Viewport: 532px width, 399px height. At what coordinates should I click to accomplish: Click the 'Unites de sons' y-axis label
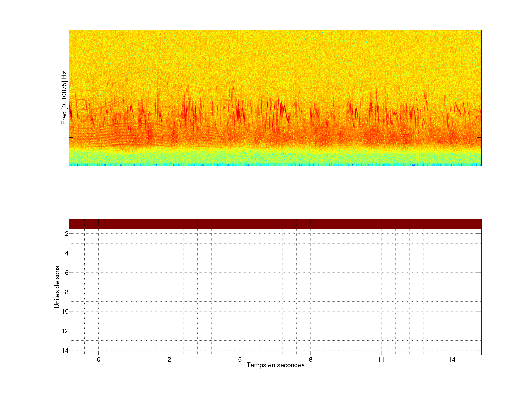[x=57, y=287]
